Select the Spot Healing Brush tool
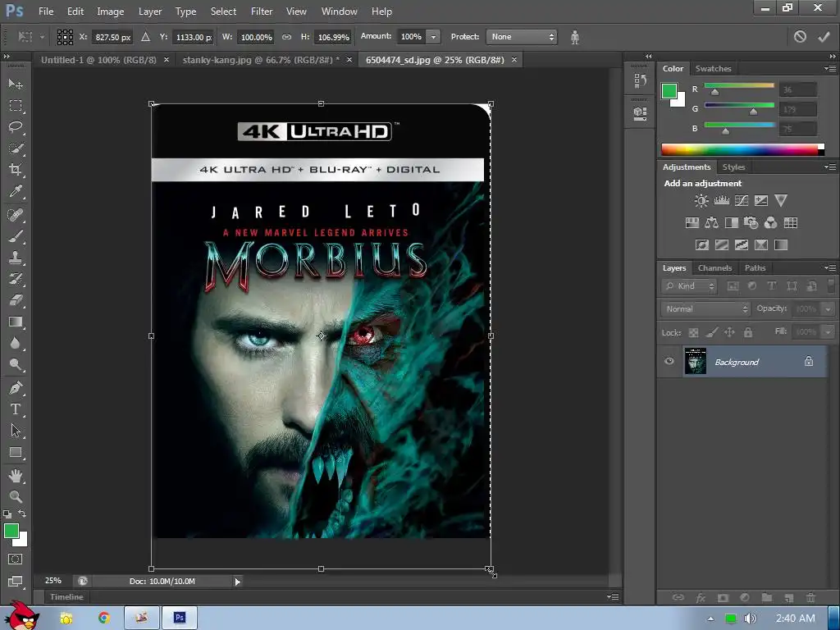 (x=16, y=215)
